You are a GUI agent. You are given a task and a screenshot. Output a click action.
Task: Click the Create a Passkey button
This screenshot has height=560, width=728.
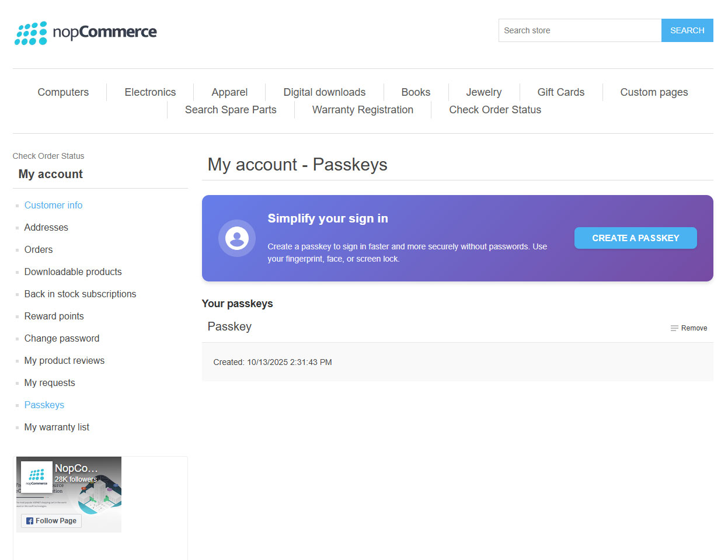point(635,238)
